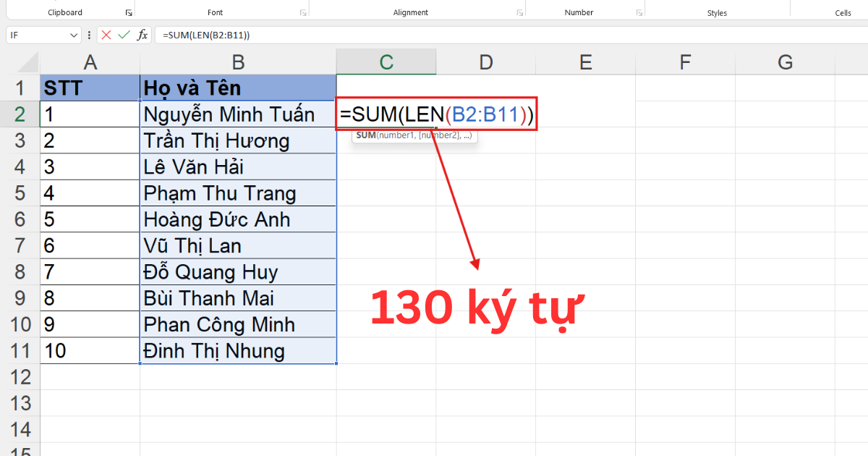The image size is (868, 456).
Task: Select cell A1 labeled STT
Action: [90, 87]
